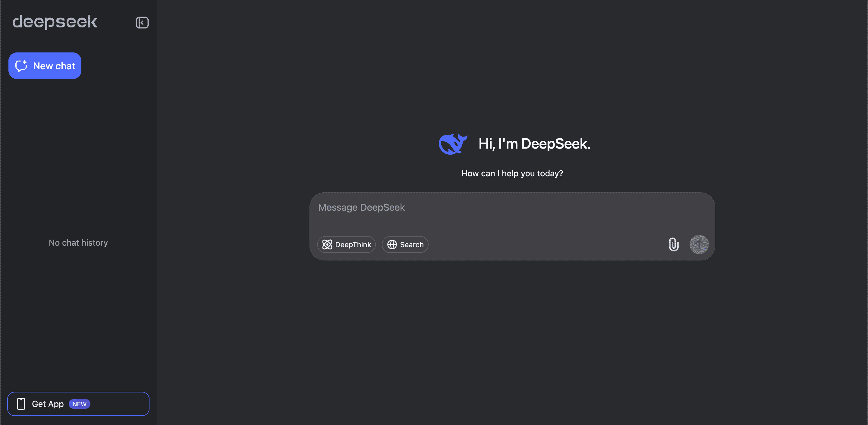868x425 pixels.
Task: Click How can I help you today text
Action: (512, 173)
